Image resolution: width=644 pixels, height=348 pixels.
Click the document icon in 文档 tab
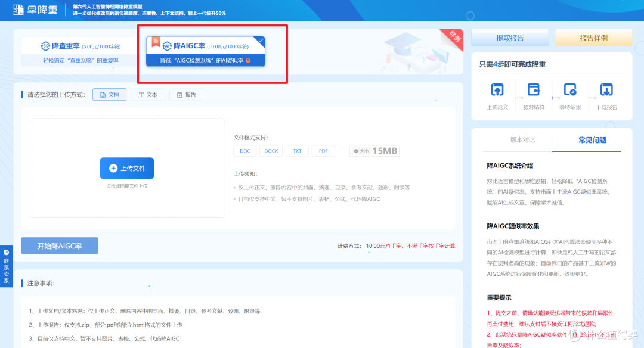[x=103, y=95]
